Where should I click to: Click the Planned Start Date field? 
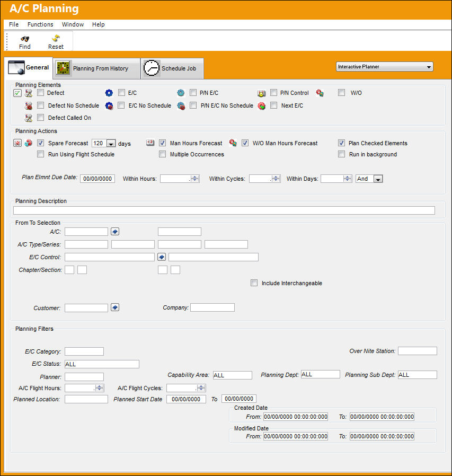coord(186,399)
